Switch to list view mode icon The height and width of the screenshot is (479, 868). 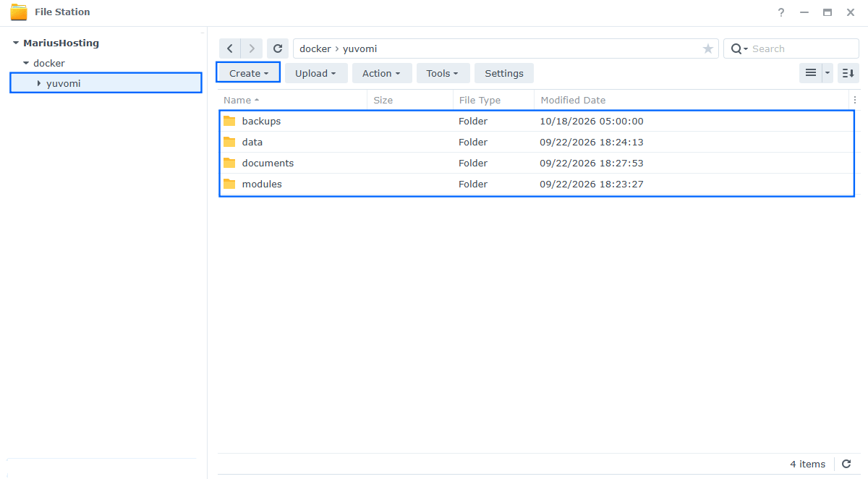point(811,73)
